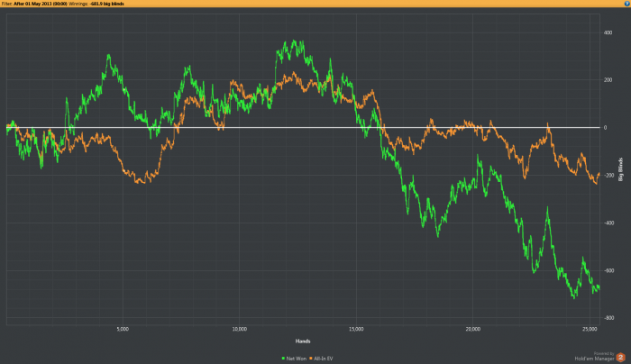Toggle the All-In EV legend entry
Screen dimensions: 631x364
[321, 359]
